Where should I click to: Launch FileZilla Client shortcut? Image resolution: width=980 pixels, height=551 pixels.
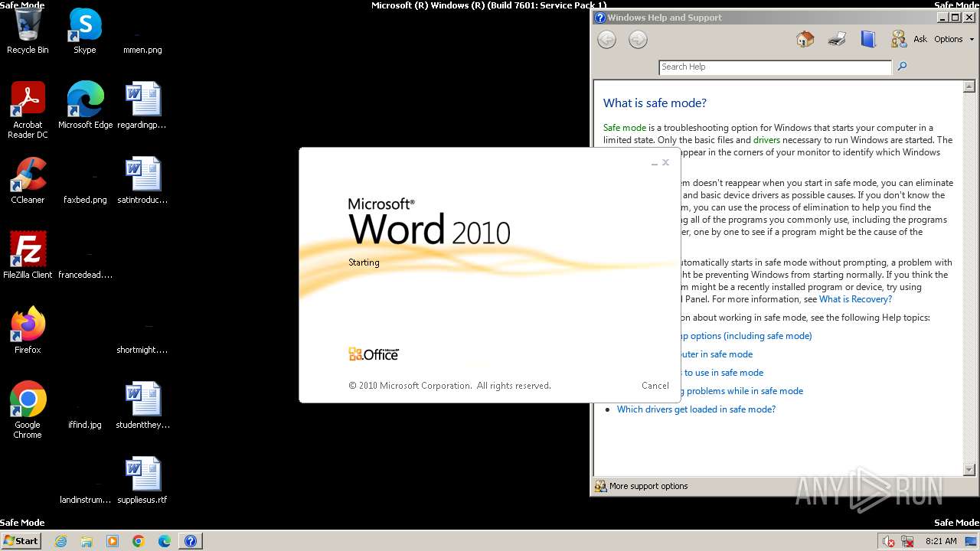28,256
